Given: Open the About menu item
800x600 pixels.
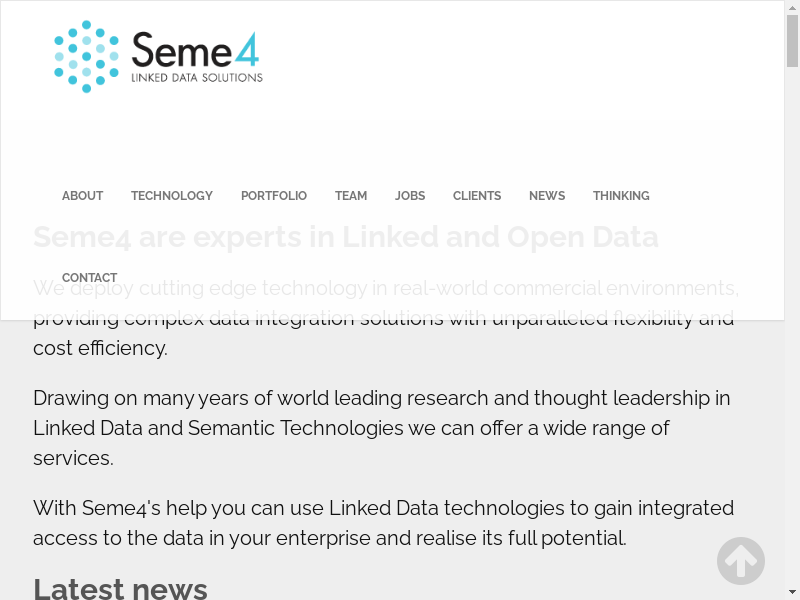Looking at the screenshot, I should point(82,196).
